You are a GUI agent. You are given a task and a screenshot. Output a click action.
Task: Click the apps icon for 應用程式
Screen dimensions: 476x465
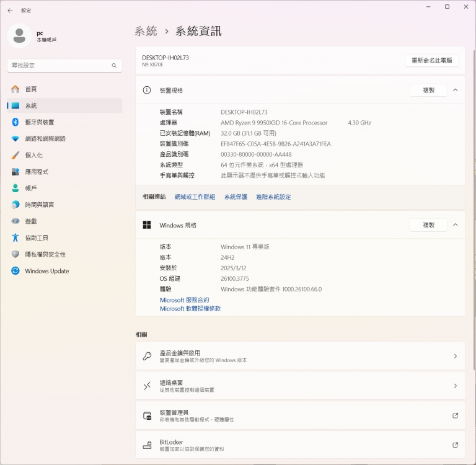[x=15, y=172]
